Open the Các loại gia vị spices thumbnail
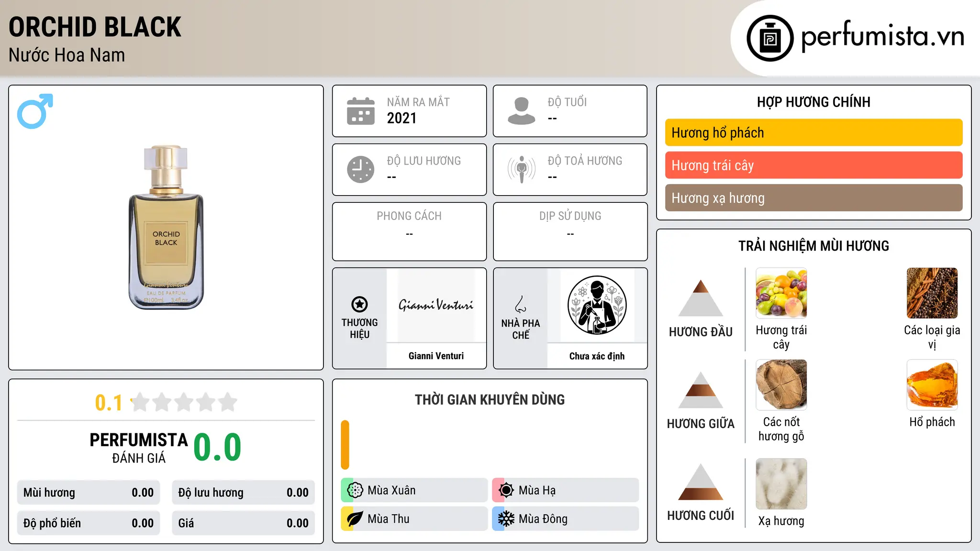Viewport: 980px width, 551px height. coord(932,293)
